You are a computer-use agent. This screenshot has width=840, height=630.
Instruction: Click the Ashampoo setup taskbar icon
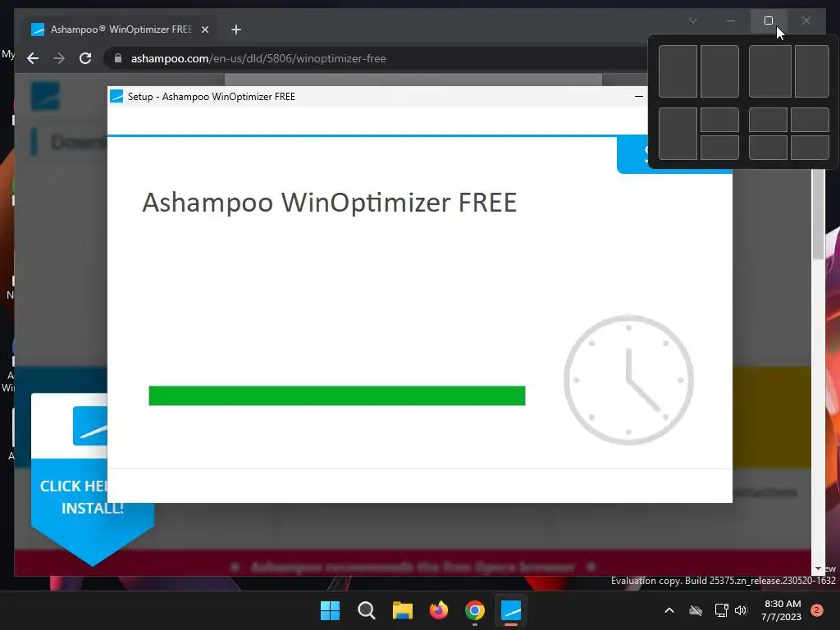tap(510, 610)
